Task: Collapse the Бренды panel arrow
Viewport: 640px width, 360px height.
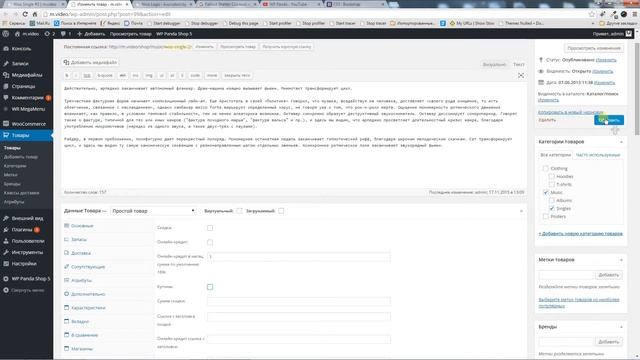Action: (x=621, y=327)
